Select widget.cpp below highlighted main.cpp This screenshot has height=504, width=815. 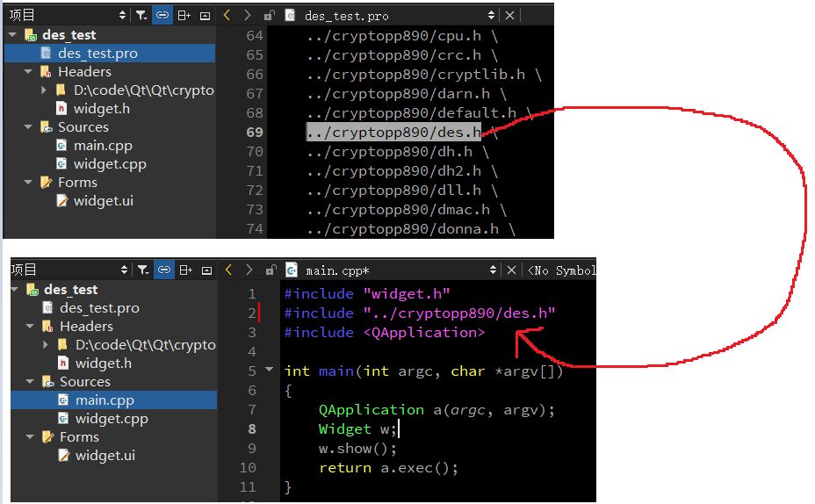[111, 419]
